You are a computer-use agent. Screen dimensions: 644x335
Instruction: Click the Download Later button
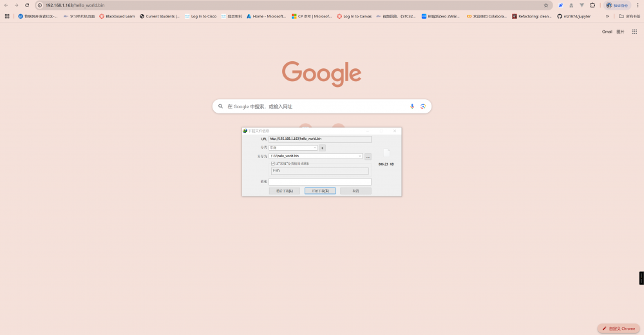pos(284,191)
